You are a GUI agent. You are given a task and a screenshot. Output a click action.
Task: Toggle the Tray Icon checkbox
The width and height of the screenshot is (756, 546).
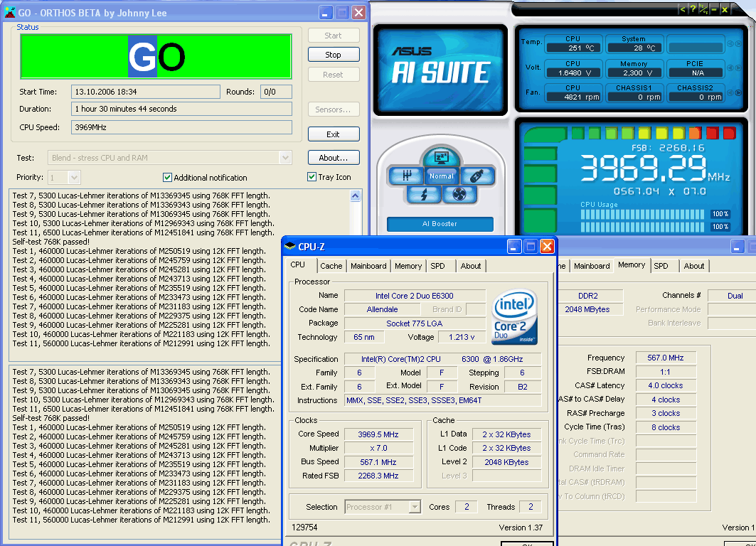(x=312, y=177)
